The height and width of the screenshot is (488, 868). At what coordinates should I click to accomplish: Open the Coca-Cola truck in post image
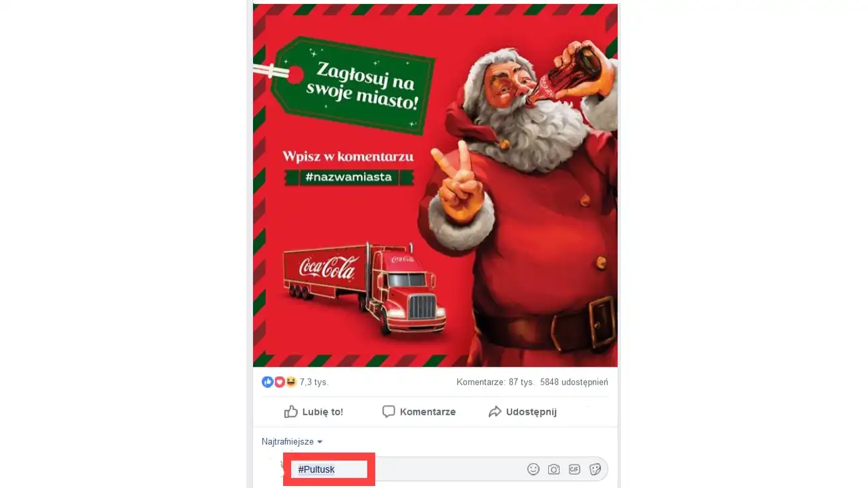tap(365, 287)
